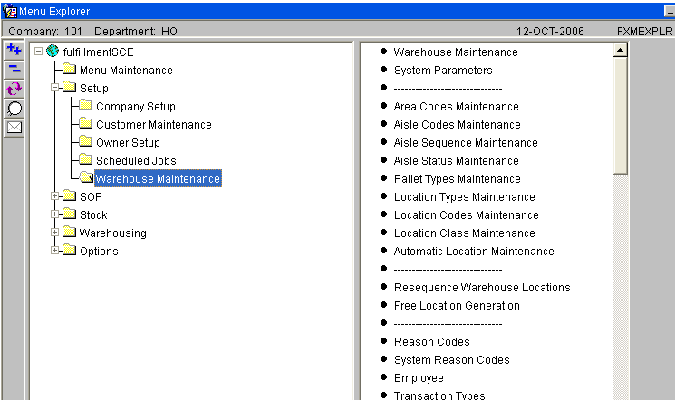Open Automatic Location Maintenance
The width and height of the screenshot is (676, 401).
point(474,251)
